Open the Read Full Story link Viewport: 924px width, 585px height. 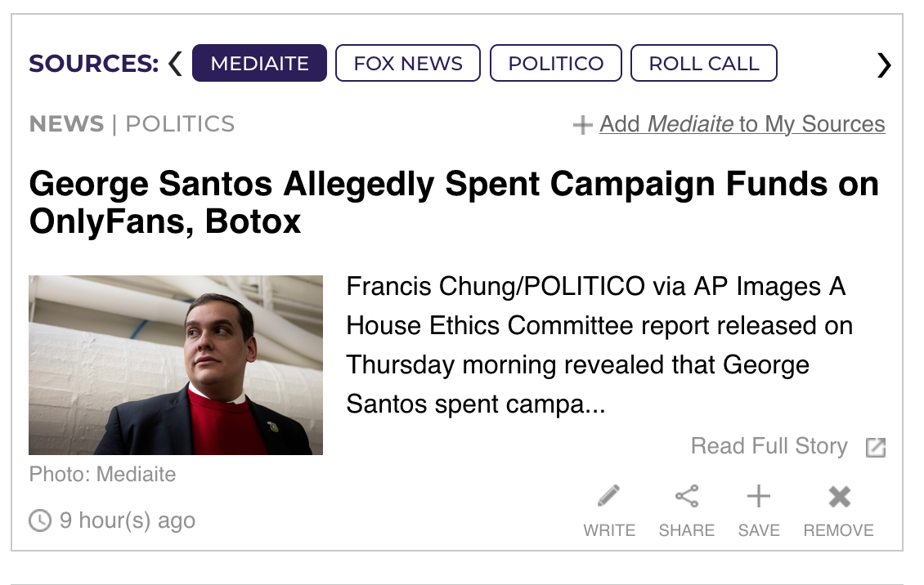click(x=769, y=446)
